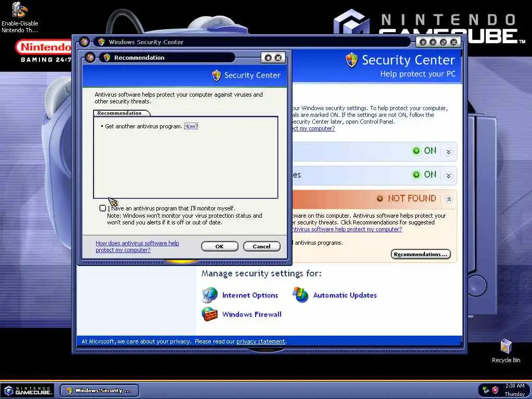The width and height of the screenshot is (532, 399).
Task: Click the network tray icon beside the red shield
Action: pyautogui.click(x=486, y=390)
